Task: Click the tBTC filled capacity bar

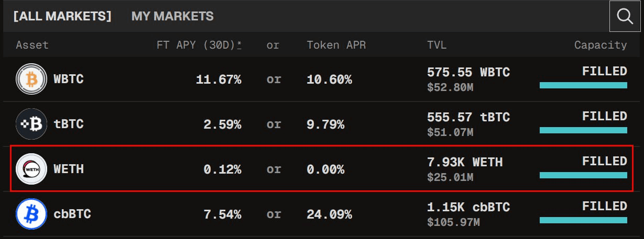Action: point(583,130)
